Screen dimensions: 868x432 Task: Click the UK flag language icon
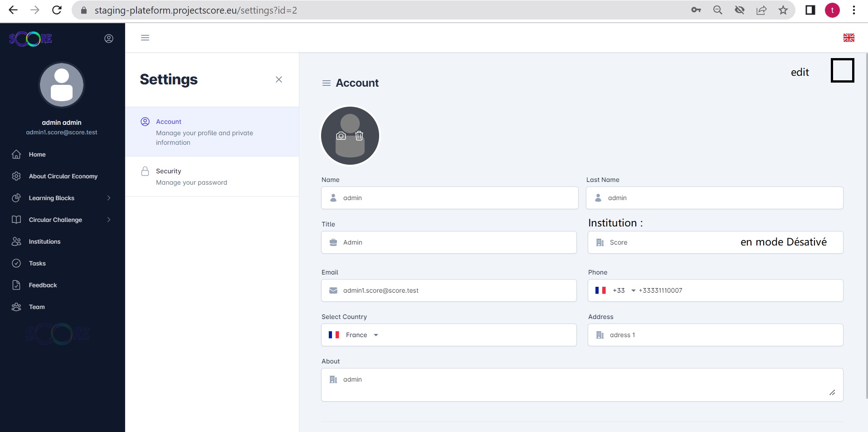pyautogui.click(x=848, y=38)
